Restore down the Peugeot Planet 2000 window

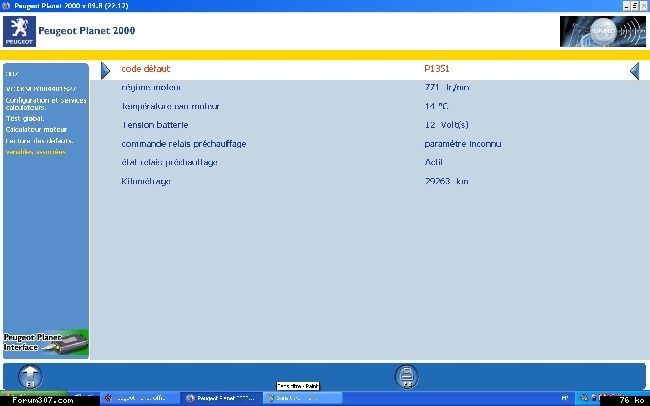pos(635,6)
